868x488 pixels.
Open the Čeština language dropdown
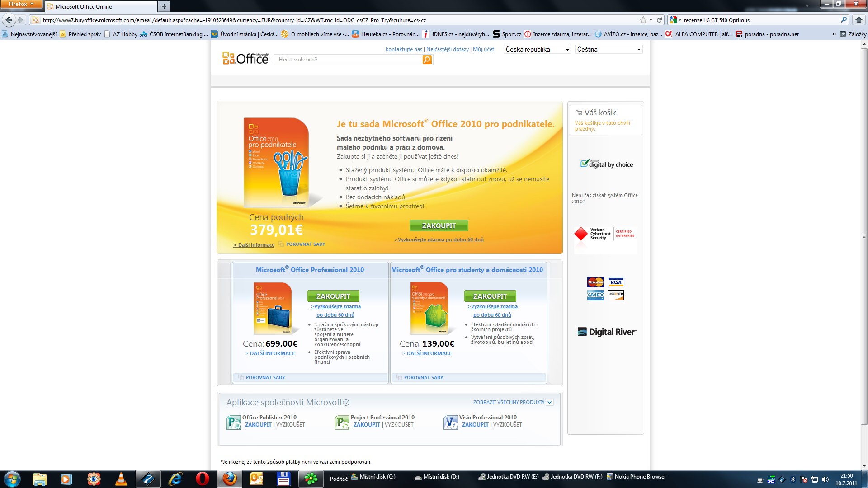(x=609, y=49)
